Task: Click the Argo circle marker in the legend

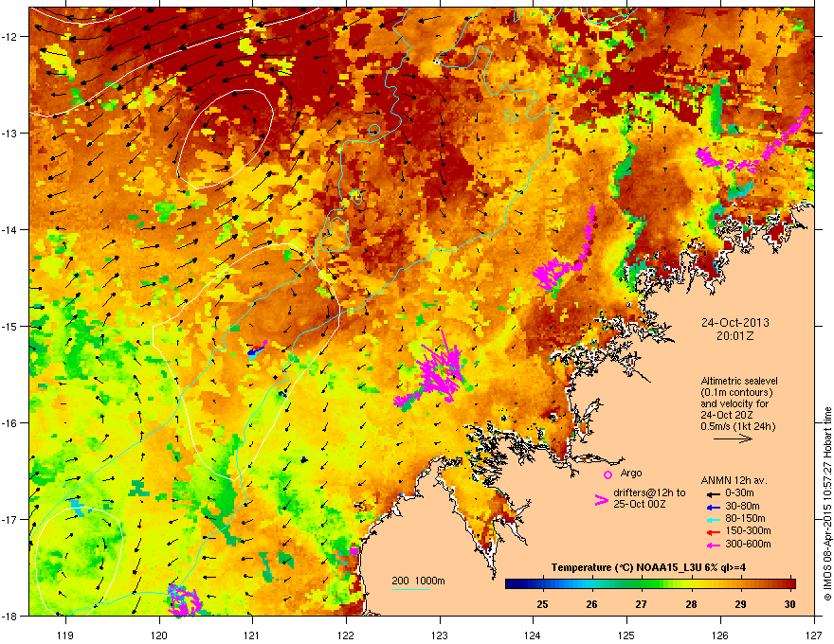Action: click(x=607, y=474)
